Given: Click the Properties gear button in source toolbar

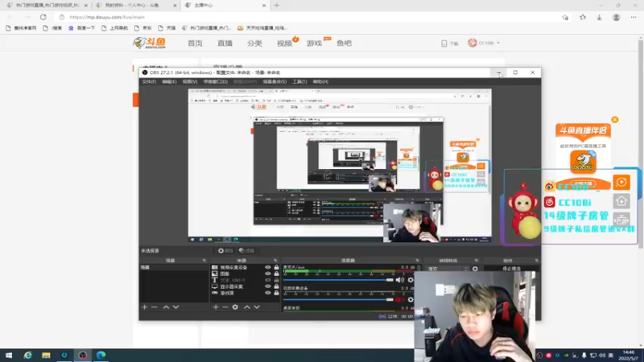Looking at the screenshot, I should pyautogui.click(x=225, y=251).
